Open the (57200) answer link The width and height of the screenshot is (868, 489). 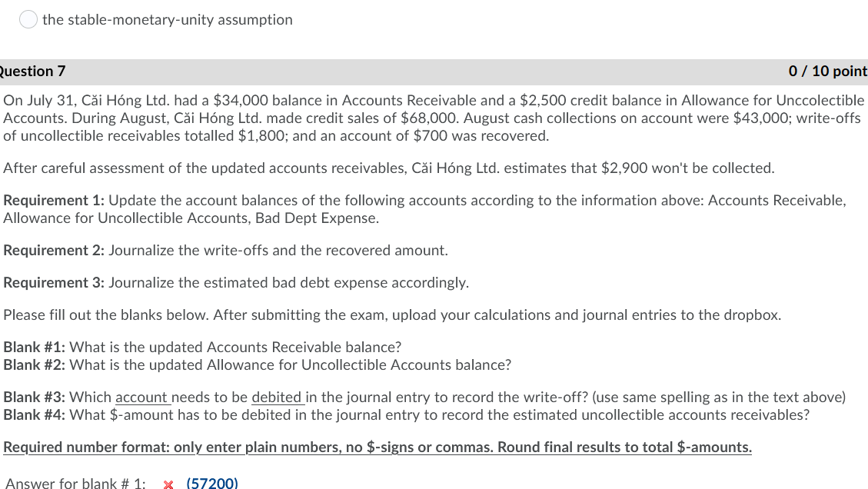[x=211, y=483]
